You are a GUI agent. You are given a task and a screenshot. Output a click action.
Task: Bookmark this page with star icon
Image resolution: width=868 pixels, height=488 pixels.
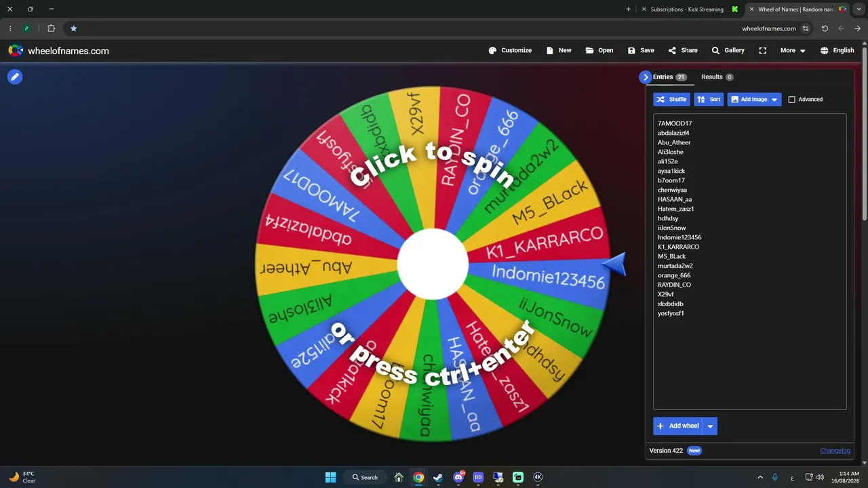click(x=73, y=28)
